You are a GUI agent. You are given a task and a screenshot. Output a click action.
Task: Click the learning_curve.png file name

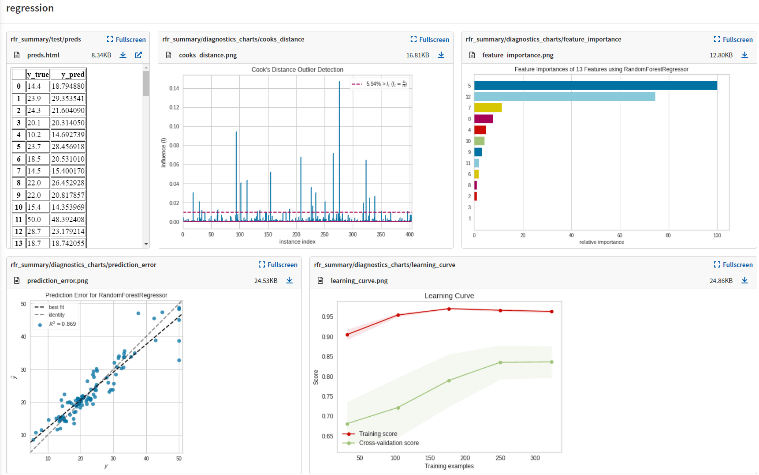[x=359, y=280]
